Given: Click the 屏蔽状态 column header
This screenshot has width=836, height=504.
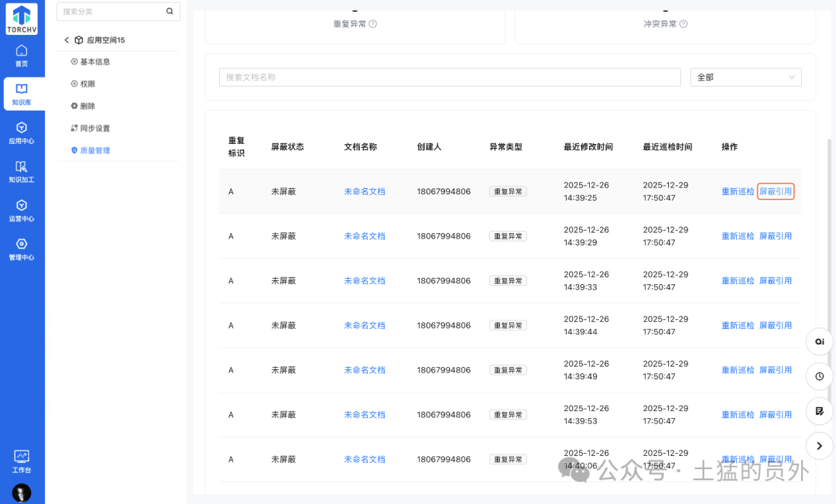Looking at the screenshot, I should [x=288, y=146].
